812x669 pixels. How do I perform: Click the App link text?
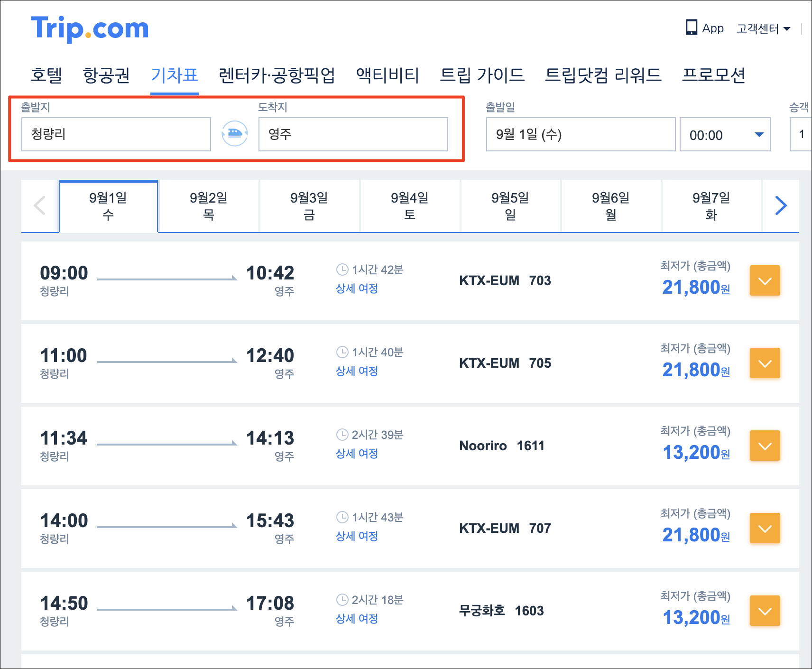(713, 28)
